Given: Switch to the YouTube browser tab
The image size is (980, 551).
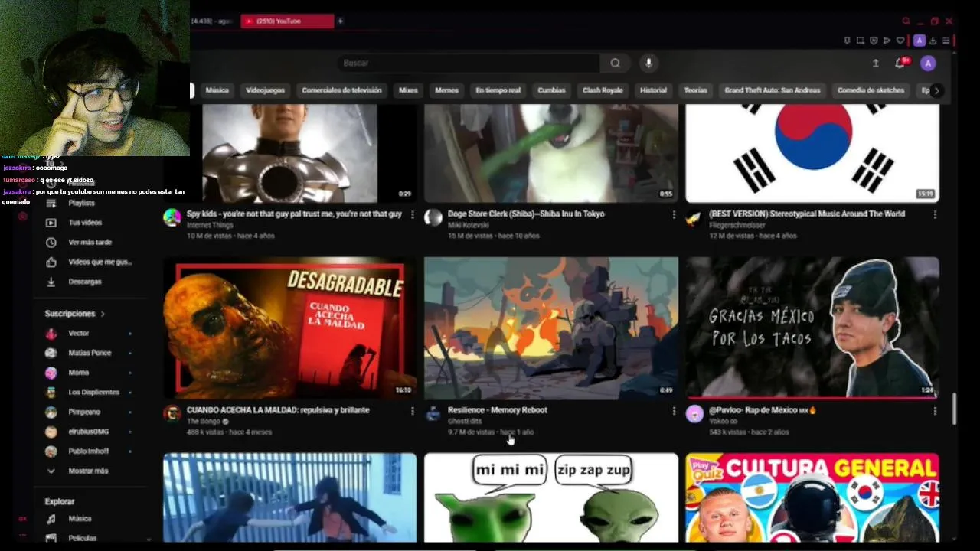Looking at the screenshot, I should (x=287, y=21).
